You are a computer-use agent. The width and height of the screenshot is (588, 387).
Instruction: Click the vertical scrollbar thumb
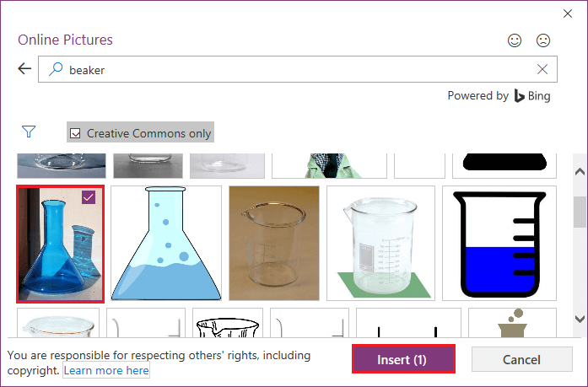(x=580, y=212)
